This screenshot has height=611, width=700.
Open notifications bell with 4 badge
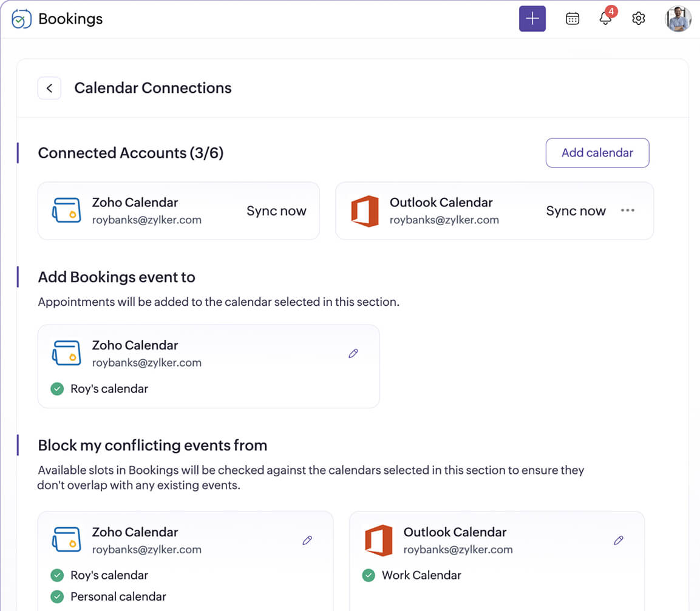[x=607, y=17]
